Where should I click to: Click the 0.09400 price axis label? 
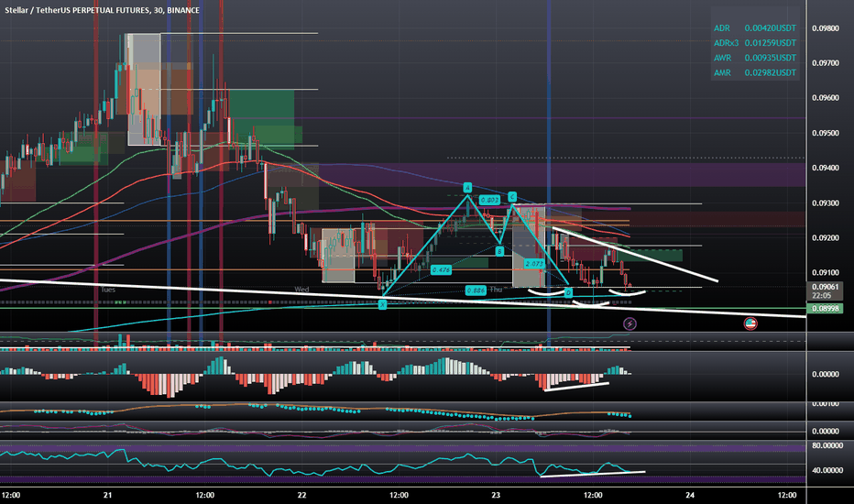(825, 168)
